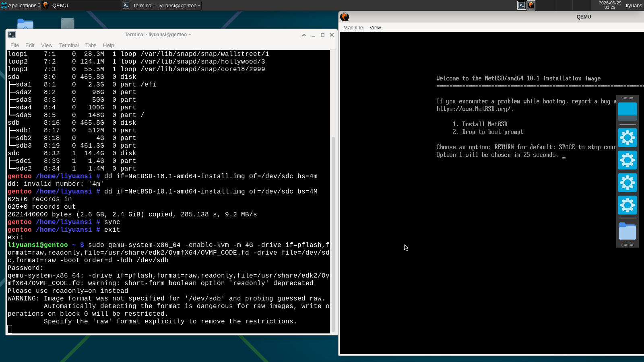
Task: Activate the Terminal button in the top panel taskbar
Action: click(x=161, y=5)
